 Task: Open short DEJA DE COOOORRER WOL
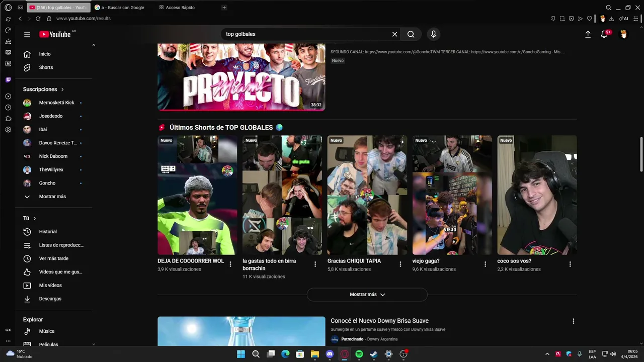click(x=197, y=195)
